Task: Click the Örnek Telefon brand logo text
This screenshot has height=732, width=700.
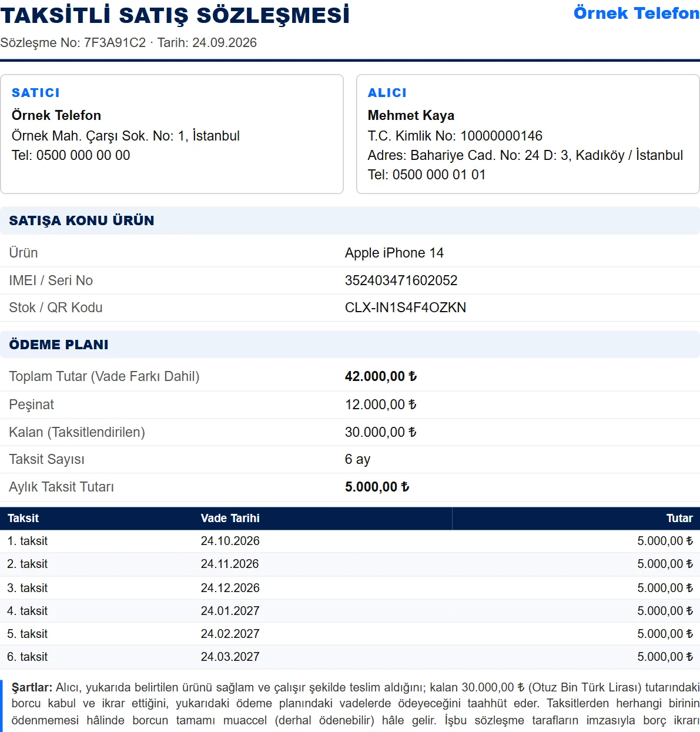Action: coord(637,13)
